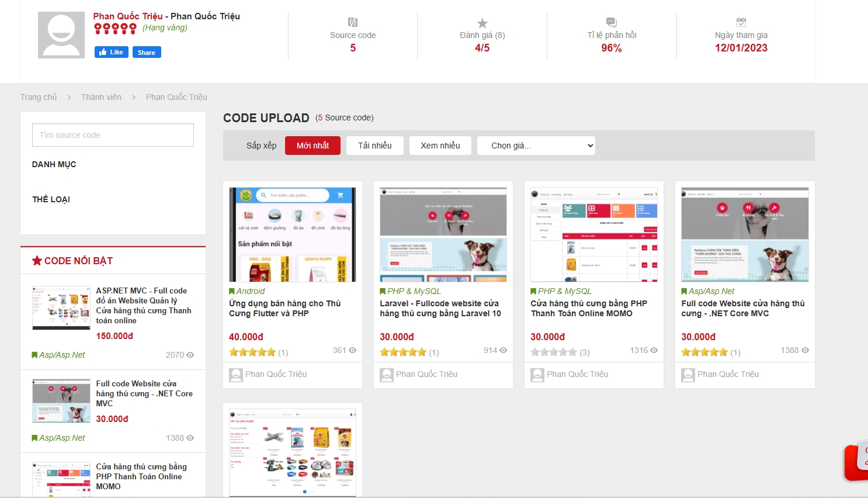Click the 150.000đ price in the sidebar
The image size is (868, 498).
114,336
